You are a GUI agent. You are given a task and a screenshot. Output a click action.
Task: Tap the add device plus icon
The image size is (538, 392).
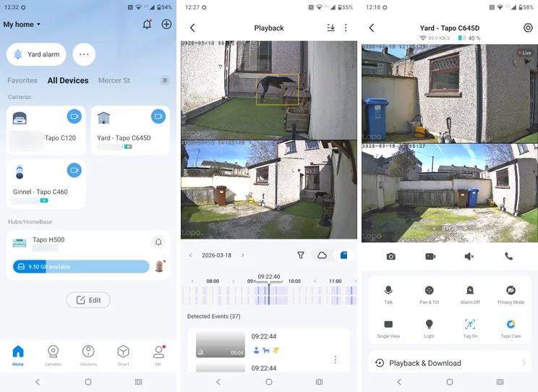[x=166, y=25]
